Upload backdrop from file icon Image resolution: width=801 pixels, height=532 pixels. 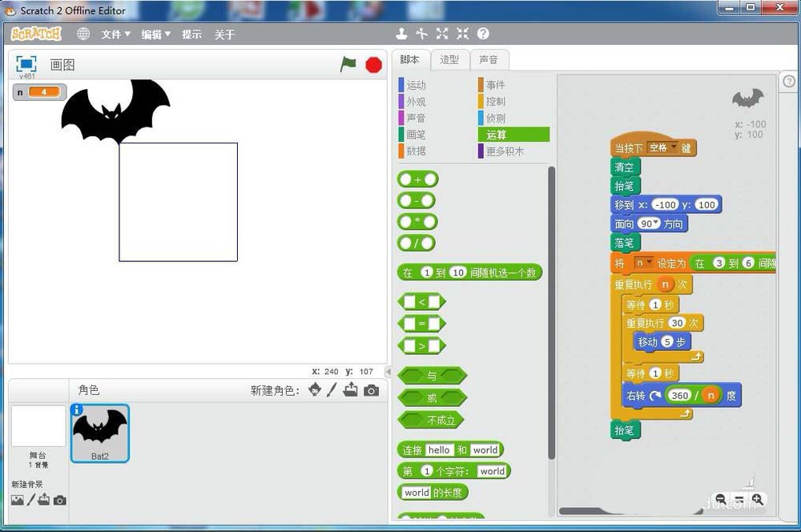[x=44, y=499]
